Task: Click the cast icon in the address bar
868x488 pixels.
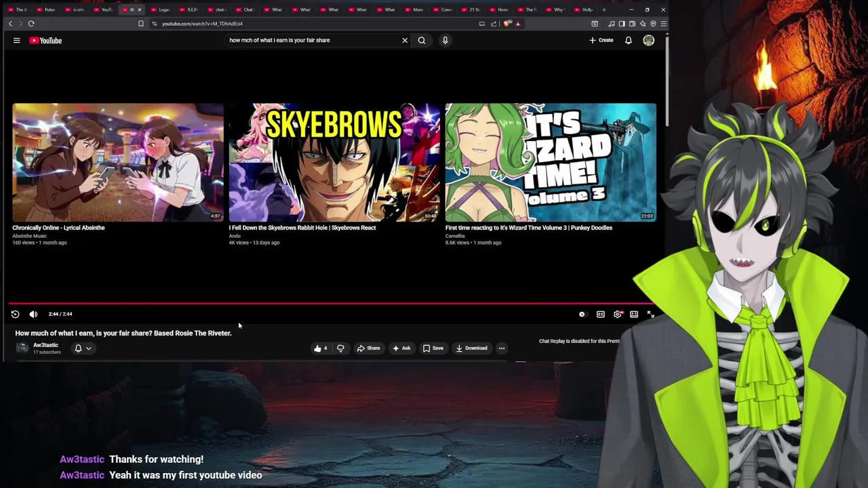Action: tap(482, 24)
